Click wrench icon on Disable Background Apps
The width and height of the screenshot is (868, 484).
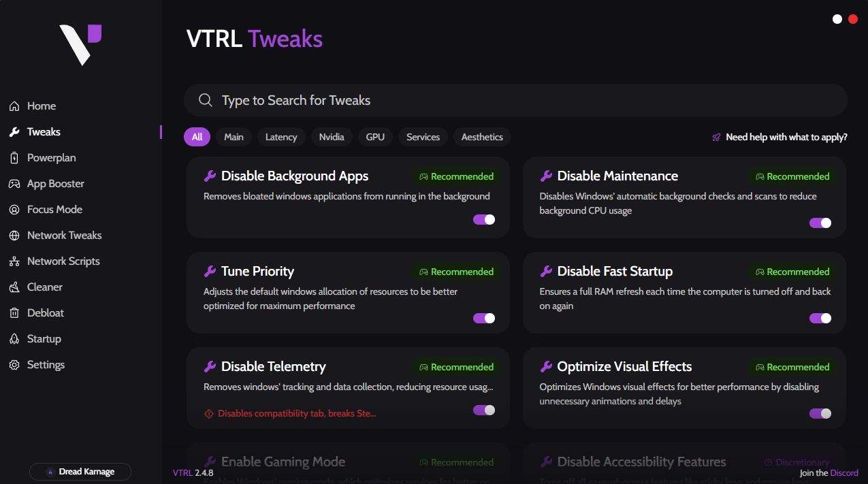(210, 176)
